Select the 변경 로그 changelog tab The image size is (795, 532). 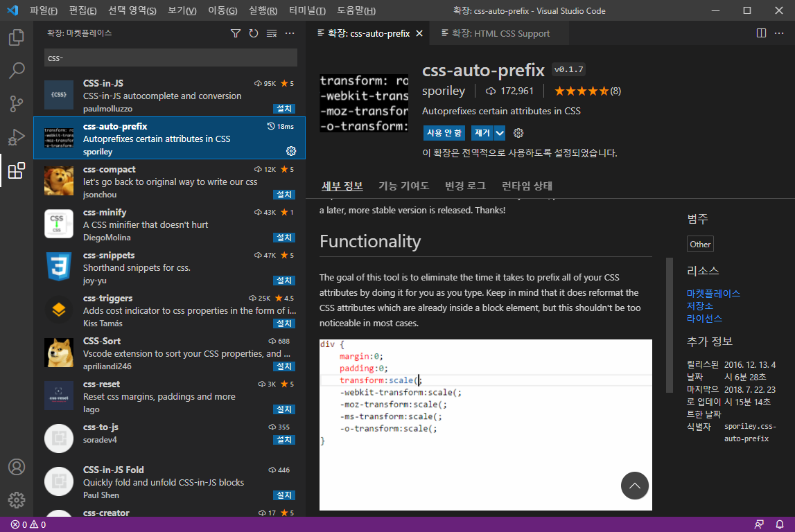(466, 186)
